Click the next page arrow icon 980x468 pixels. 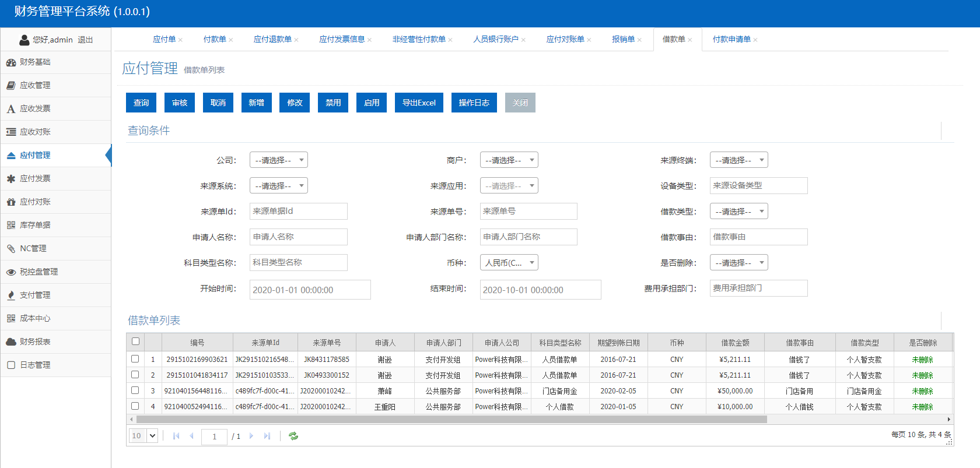click(251, 436)
